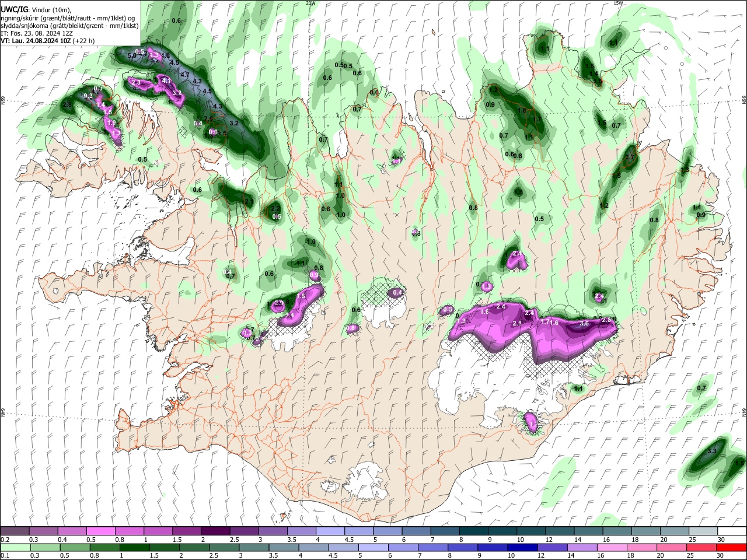Click the '5.0' precipitation value on the map
The image size is (747, 560).
[x=132, y=55]
